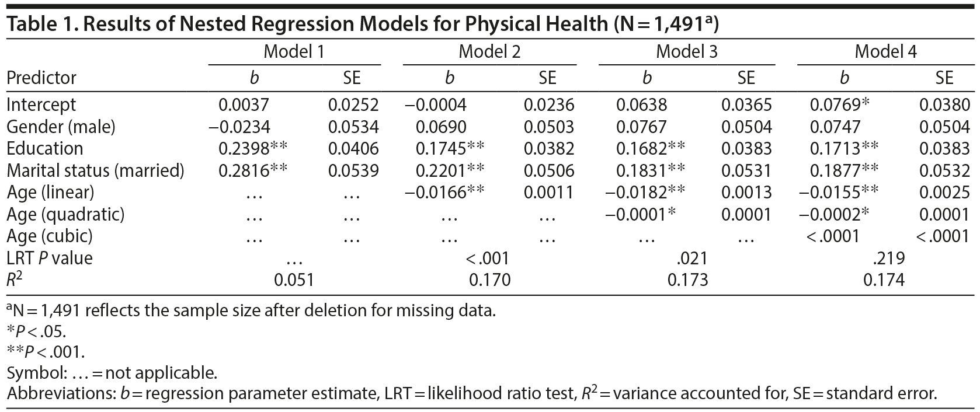
Task: Select the Model 2 column header
Action: 489,52
